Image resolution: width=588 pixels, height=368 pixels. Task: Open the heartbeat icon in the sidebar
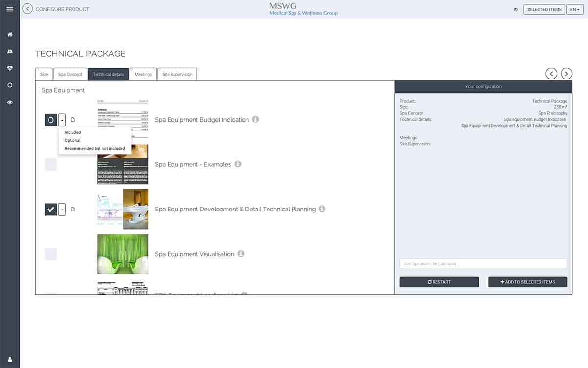tap(10, 68)
